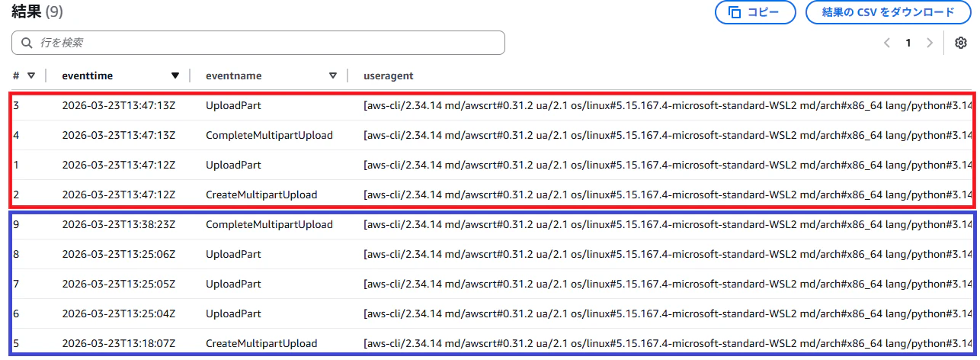Click the search magnifier icon

pyautogui.click(x=27, y=43)
